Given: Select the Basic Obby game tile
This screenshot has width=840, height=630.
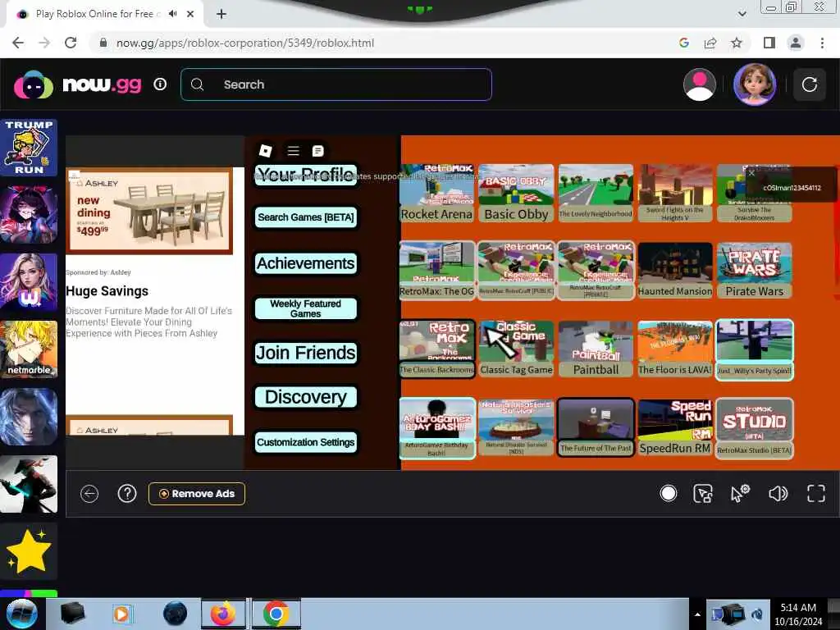Looking at the screenshot, I should click(516, 194).
